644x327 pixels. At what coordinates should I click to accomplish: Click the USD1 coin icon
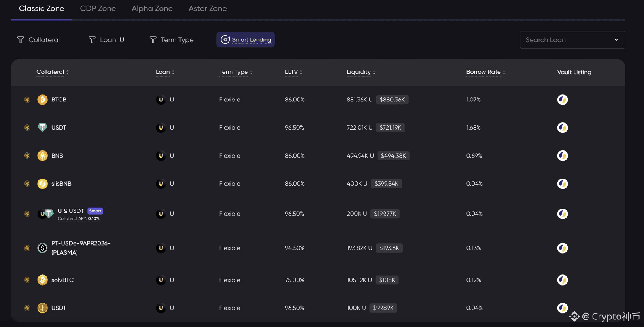(42, 308)
